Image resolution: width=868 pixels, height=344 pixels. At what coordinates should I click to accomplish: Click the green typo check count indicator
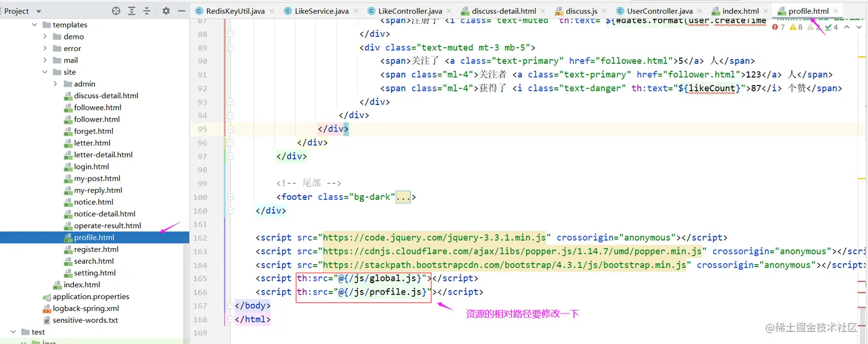pos(831,27)
